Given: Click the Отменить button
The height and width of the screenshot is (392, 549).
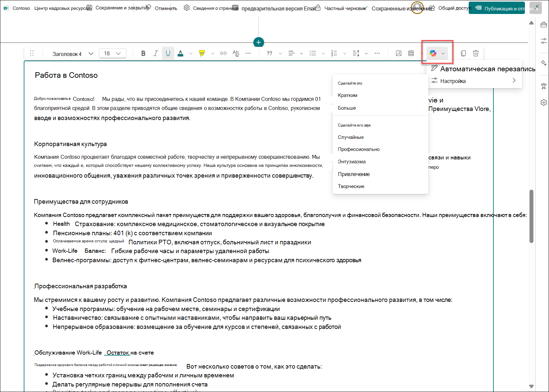Looking at the screenshot, I should click(162, 8).
